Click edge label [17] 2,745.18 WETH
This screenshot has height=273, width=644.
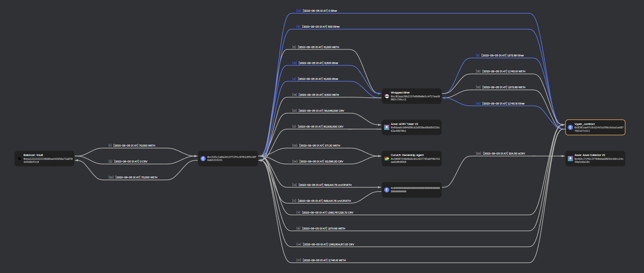click(x=321, y=261)
